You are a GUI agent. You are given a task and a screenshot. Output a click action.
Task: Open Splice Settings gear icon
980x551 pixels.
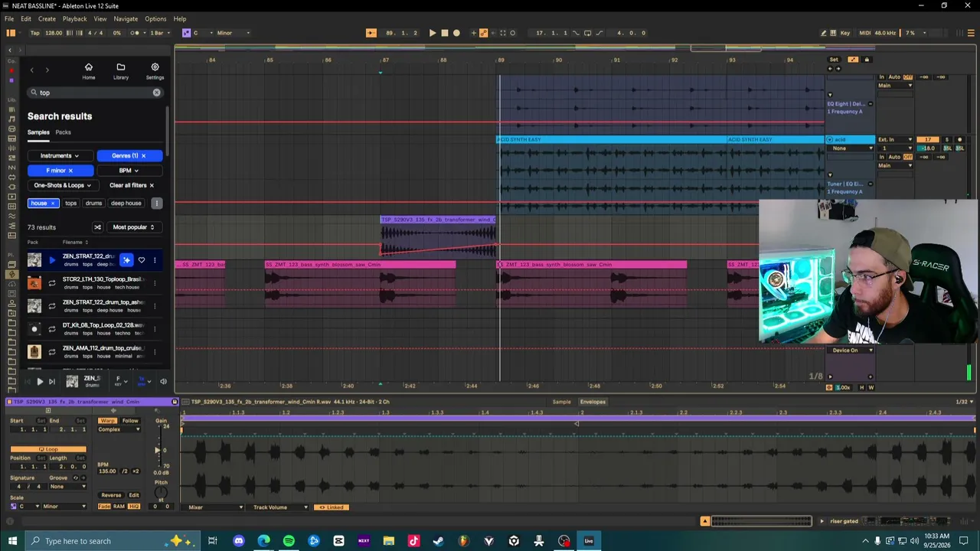155,71
